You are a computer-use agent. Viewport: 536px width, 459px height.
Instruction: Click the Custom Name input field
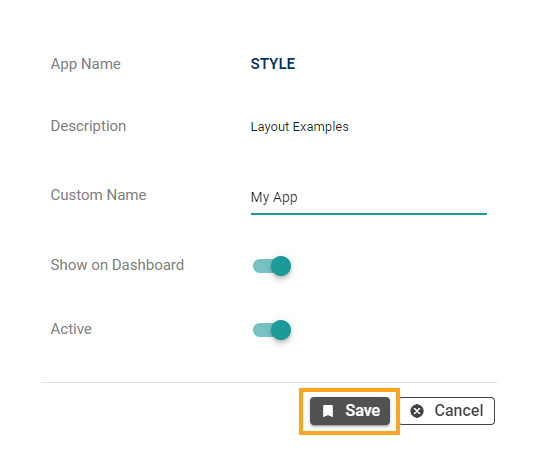(x=368, y=199)
